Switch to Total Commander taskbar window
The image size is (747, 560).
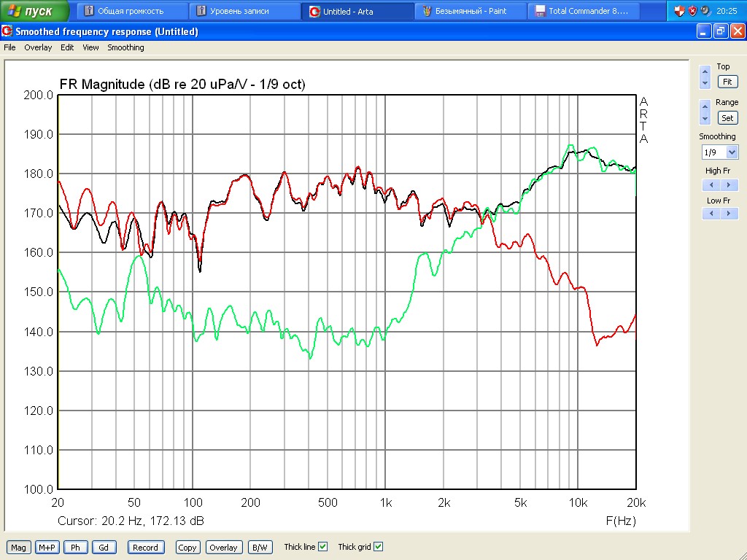pos(583,11)
